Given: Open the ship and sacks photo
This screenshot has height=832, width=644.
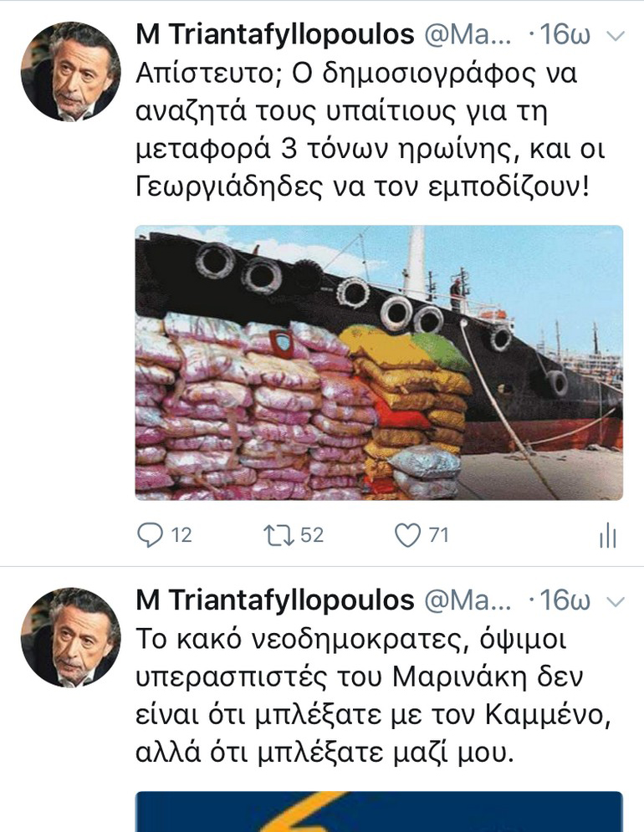Looking at the screenshot, I should point(379,363).
